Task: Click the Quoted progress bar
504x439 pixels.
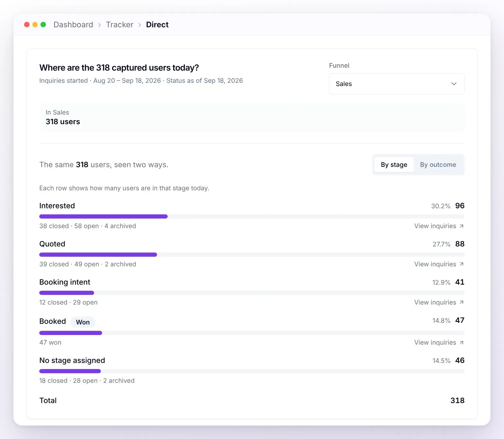Action: [252, 254]
